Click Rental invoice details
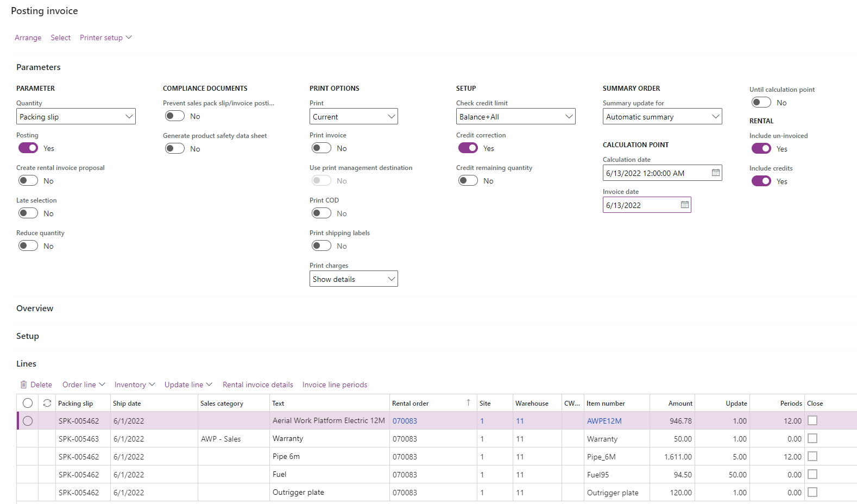 click(x=258, y=385)
